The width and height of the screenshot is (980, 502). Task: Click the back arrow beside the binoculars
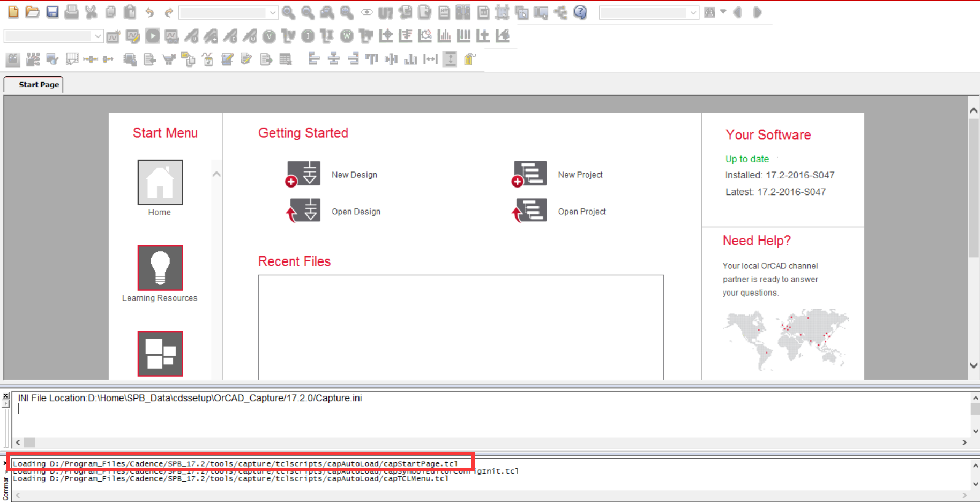pos(738,12)
